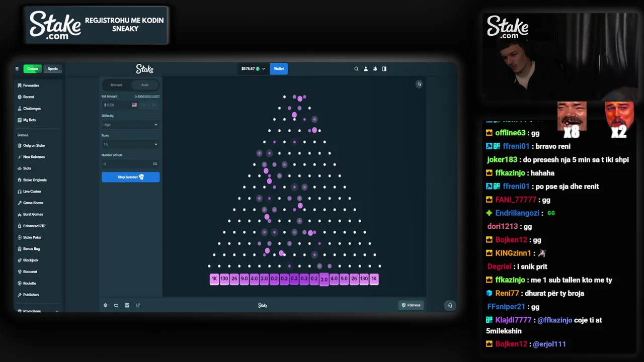Open Publishers category
The width and height of the screenshot is (644, 362).
(31, 295)
